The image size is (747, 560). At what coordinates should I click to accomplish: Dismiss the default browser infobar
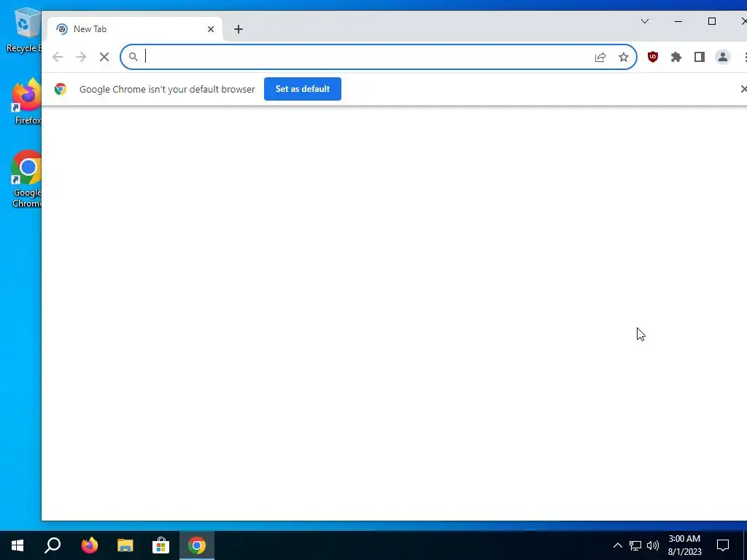pyautogui.click(x=743, y=89)
